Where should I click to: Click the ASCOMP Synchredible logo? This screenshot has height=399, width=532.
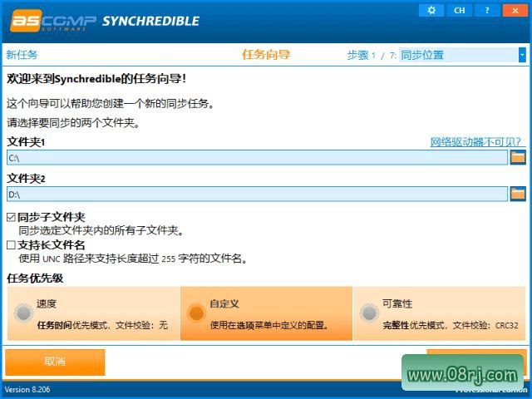(105, 21)
